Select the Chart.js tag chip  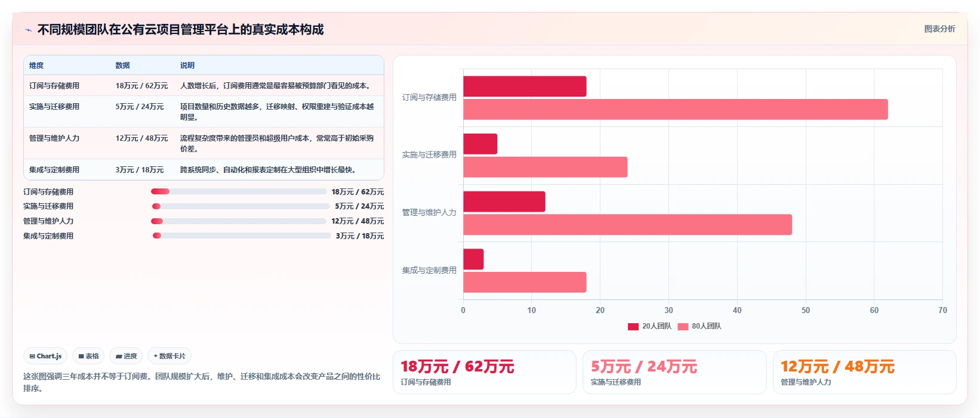[45, 356]
